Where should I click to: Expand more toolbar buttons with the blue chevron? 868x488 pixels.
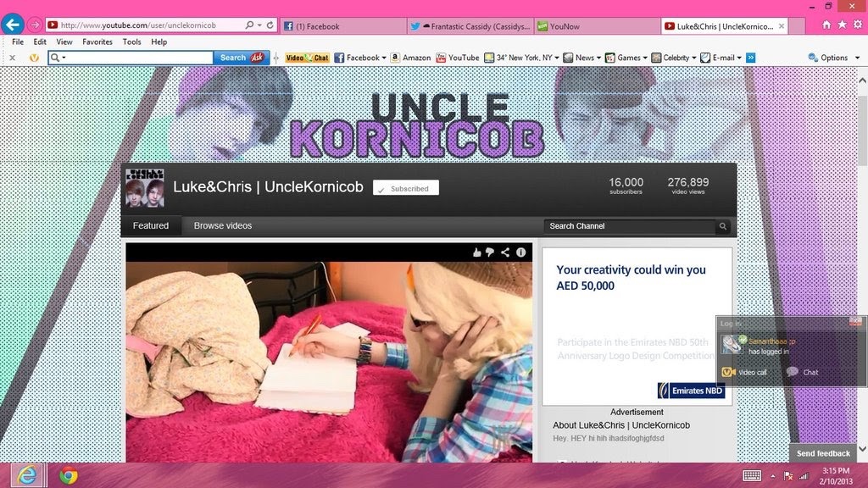[751, 58]
